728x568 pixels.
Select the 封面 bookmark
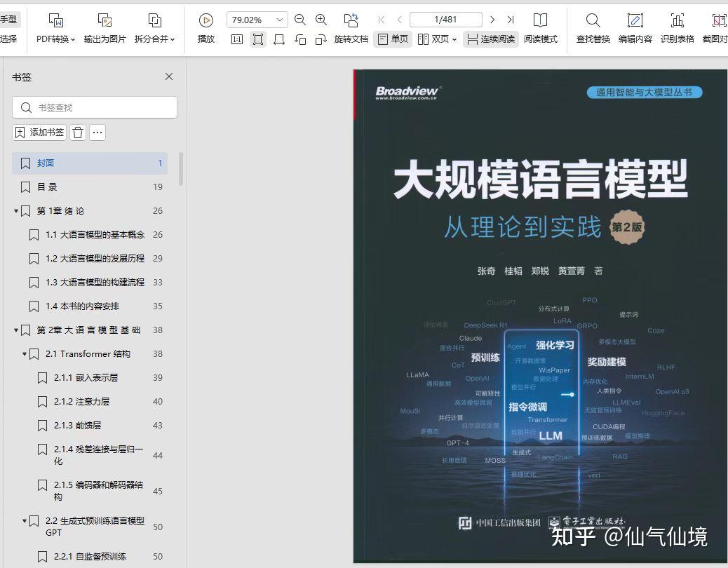tap(90, 163)
